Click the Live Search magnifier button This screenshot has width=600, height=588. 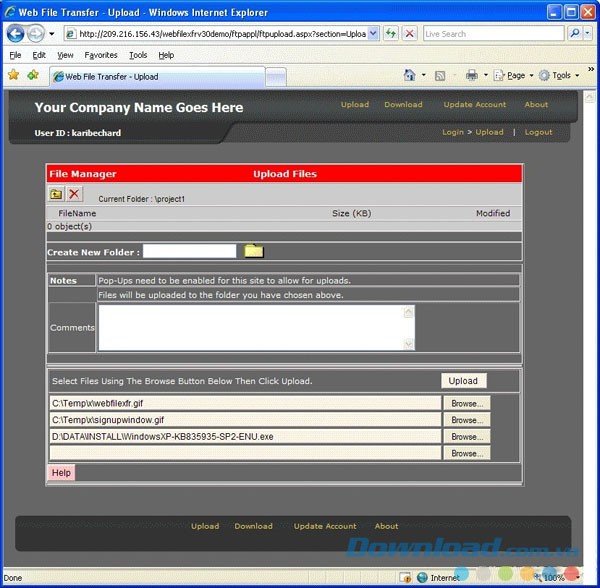(574, 34)
